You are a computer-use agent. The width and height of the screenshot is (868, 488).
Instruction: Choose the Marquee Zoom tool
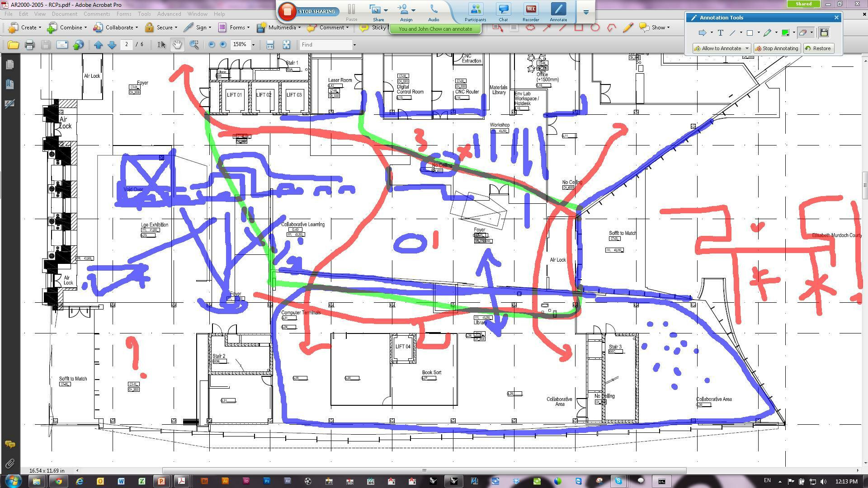(194, 45)
